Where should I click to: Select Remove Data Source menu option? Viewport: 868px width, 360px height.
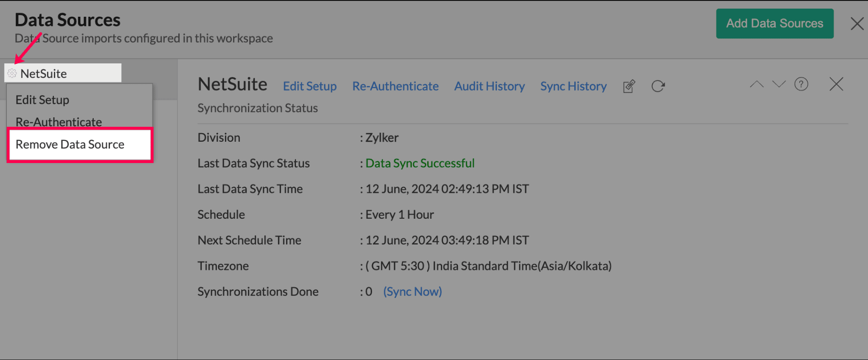[70, 144]
